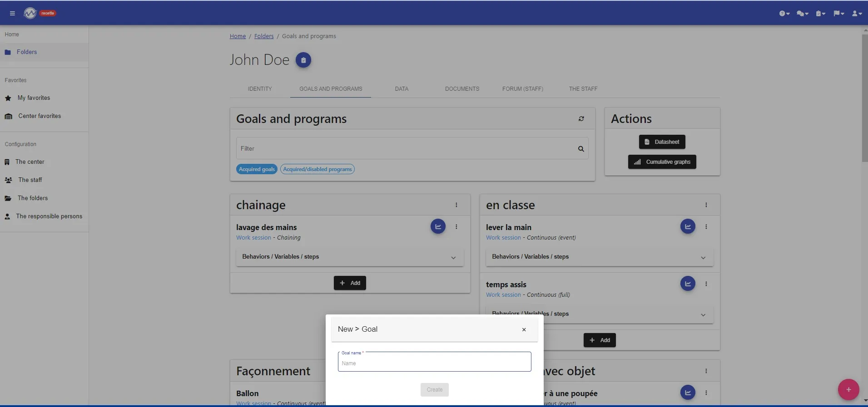
Task: Close the New > Goal dialog
Action: tap(524, 329)
